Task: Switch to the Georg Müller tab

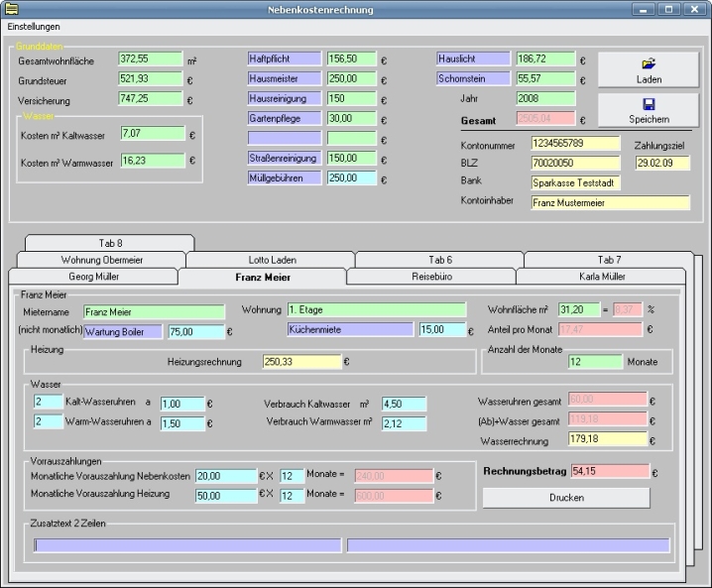Action: point(93,277)
